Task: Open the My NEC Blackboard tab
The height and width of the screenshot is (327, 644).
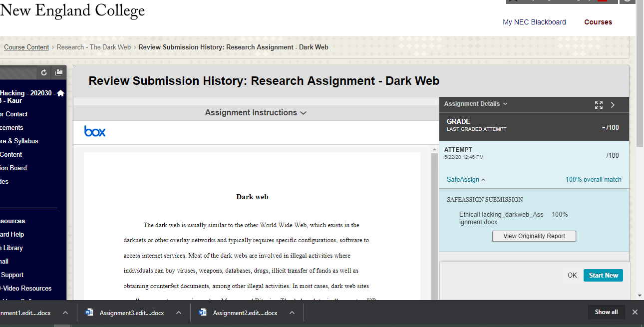Action: point(534,22)
